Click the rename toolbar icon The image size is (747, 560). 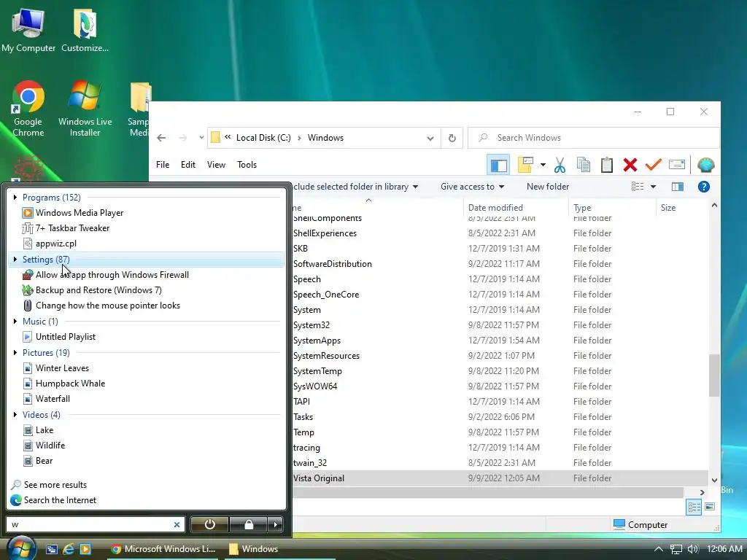[676, 166]
